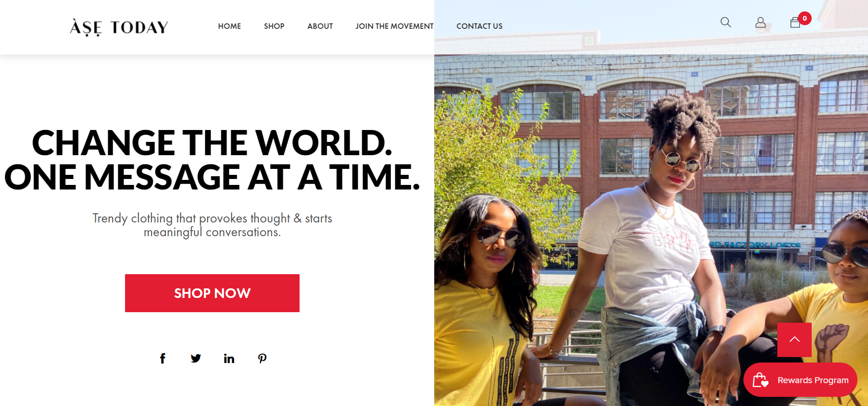Screen dimensions: 868x406
Task: Open the user account icon
Action: (760, 22)
